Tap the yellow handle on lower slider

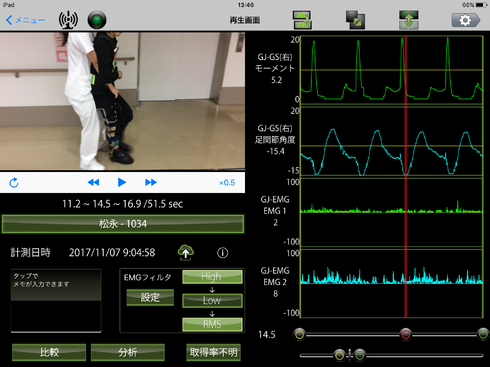coord(339,355)
